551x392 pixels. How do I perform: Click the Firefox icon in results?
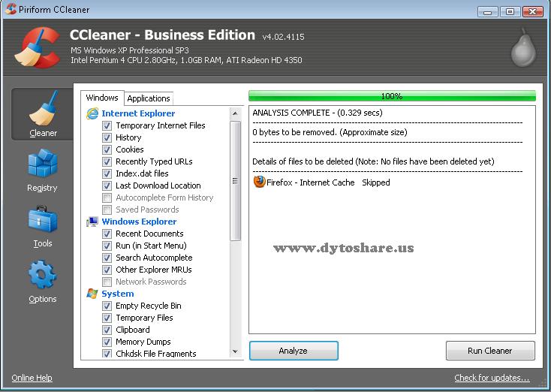tap(259, 182)
